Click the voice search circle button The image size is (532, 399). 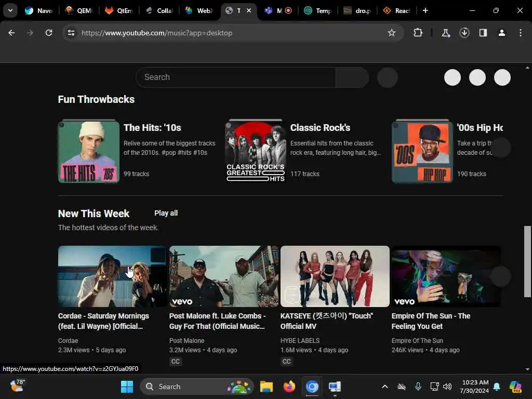click(388, 77)
